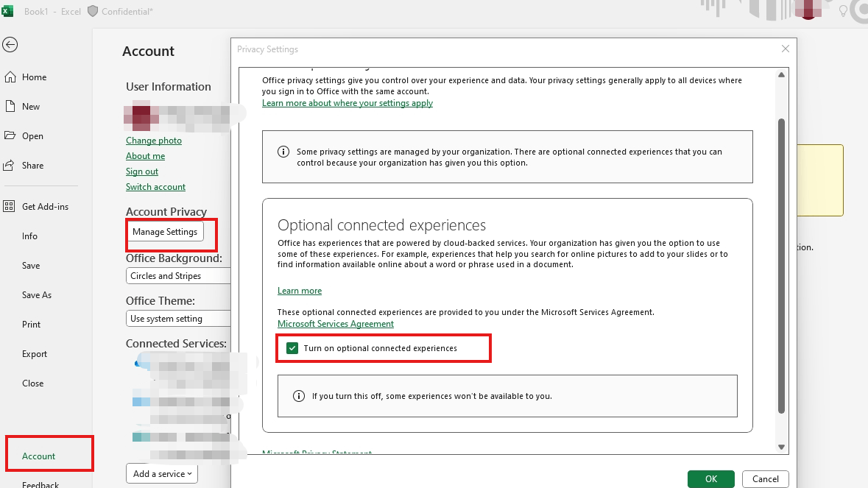Click the Account page heading
Image resolution: width=868 pixels, height=488 pixels.
click(149, 52)
